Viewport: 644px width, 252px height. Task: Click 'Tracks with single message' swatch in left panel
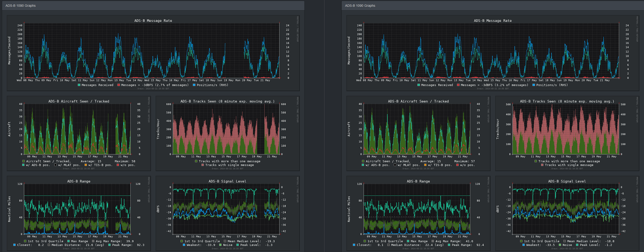203,165
